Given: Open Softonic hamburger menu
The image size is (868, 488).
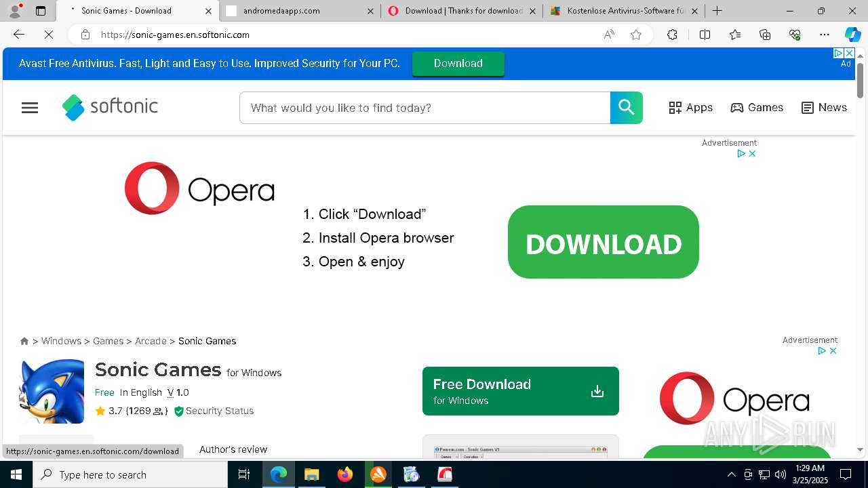Looking at the screenshot, I should point(30,108).
